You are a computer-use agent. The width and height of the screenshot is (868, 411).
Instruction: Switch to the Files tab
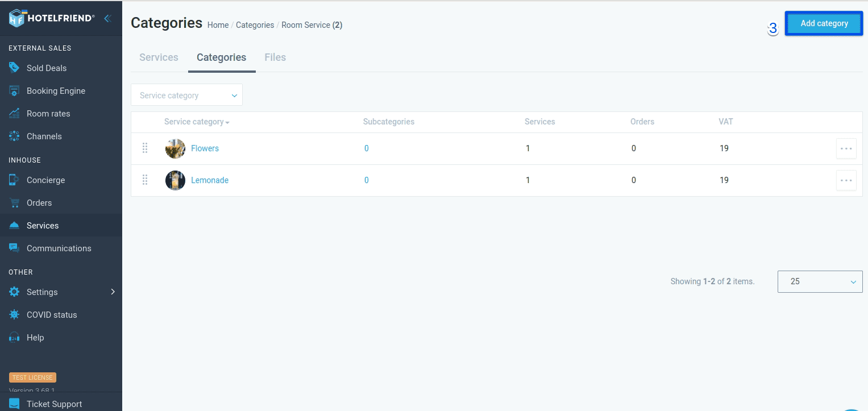coord(275,57)
